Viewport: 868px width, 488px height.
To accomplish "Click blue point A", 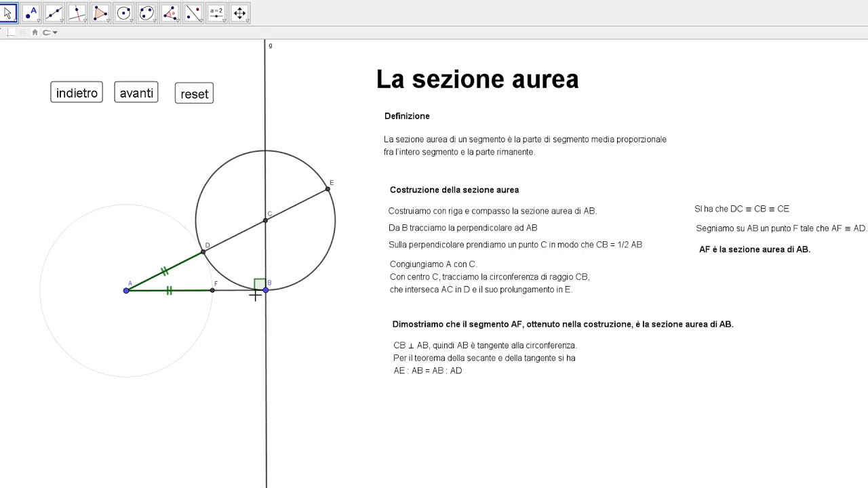I will click(126, 291).
